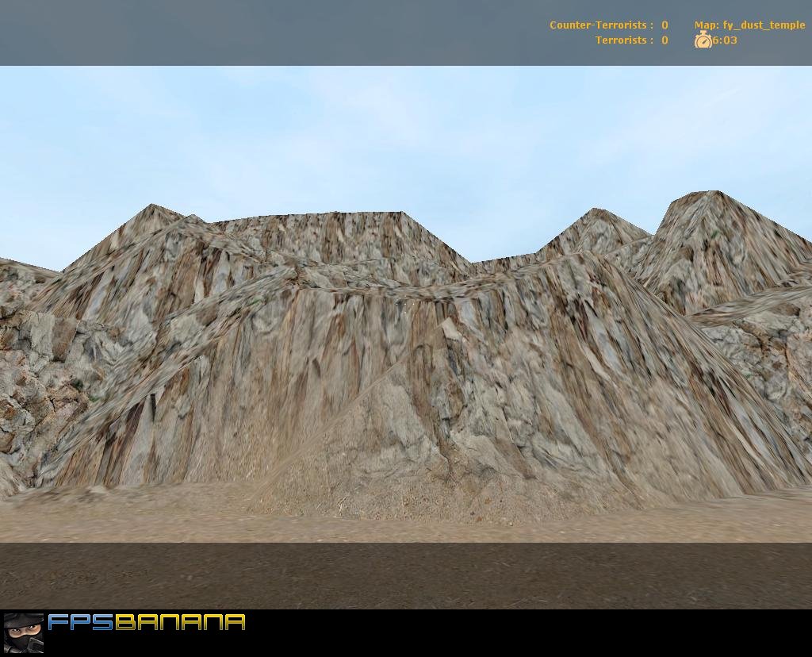Expand the Map info entry
The width and height of the screenshot is (812, 657).
pyautogui.click(x=749, y=25)
